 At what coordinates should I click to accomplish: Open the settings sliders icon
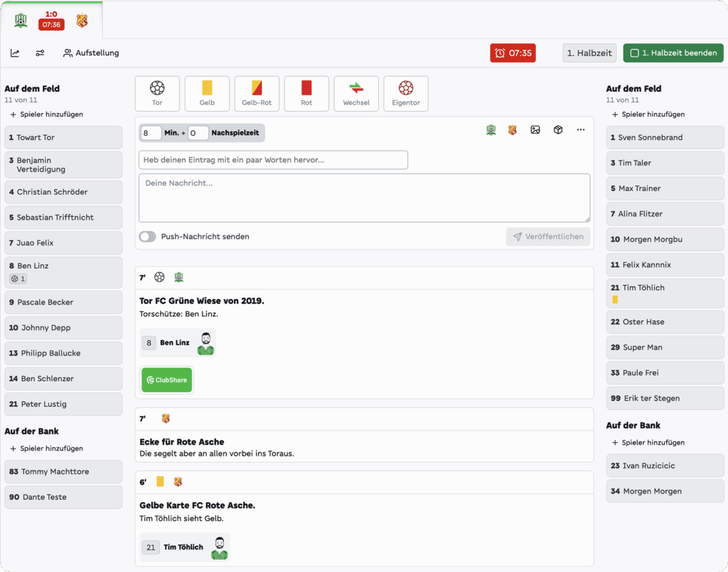40,53
